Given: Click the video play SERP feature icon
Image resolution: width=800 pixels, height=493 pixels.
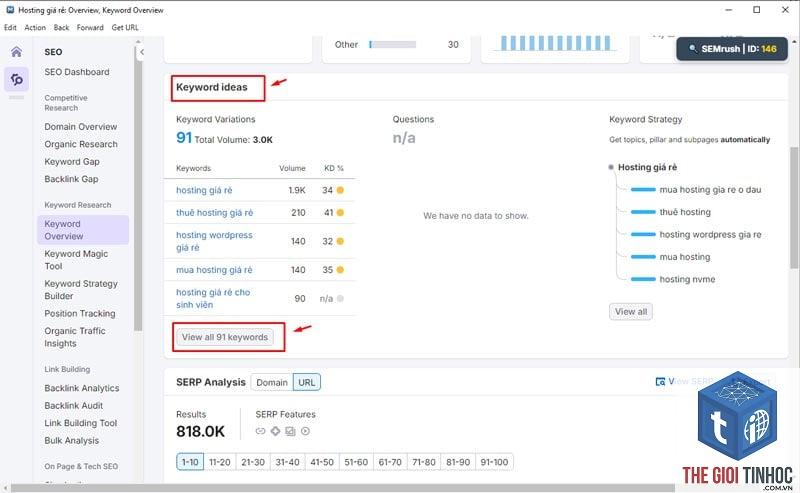Looking at the screenshot, I should 305,431.
